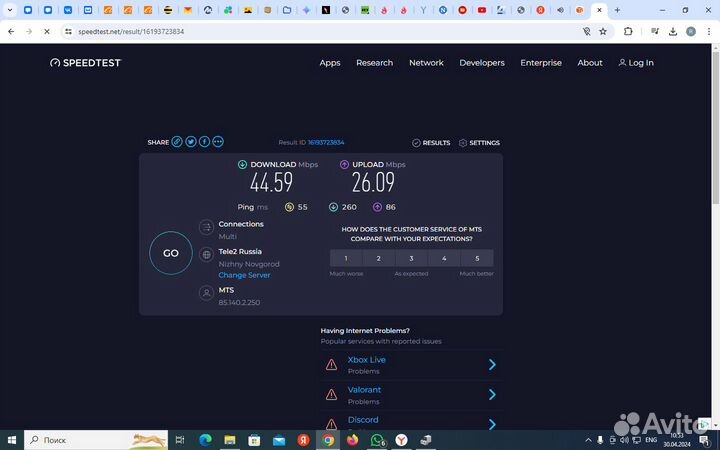
Task: Open a new browser tab
Action: pyautogui.click(x=617, y=10)
